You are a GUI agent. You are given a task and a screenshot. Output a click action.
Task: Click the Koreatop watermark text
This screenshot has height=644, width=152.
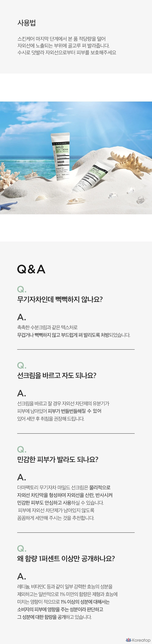pos(141,640)
